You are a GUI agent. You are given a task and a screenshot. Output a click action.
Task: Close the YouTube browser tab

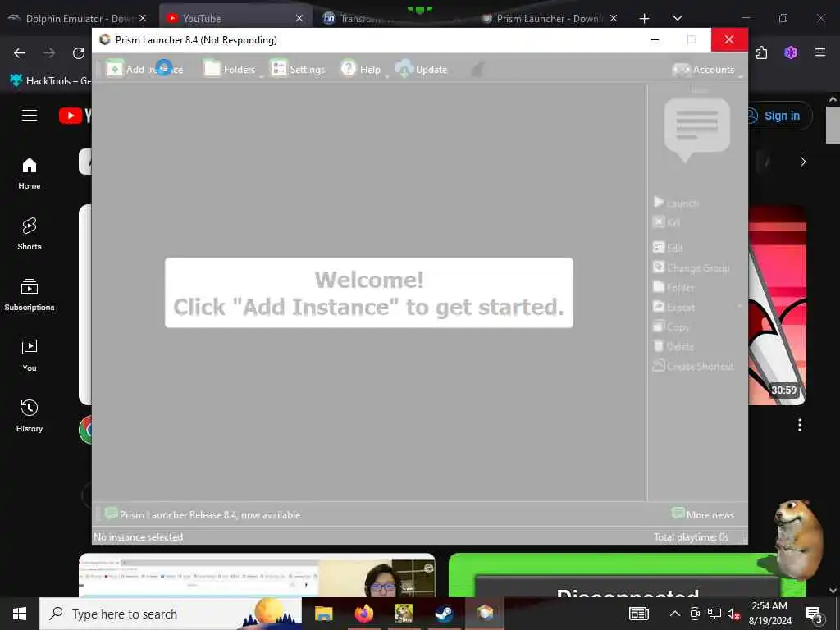click(299, 18)
